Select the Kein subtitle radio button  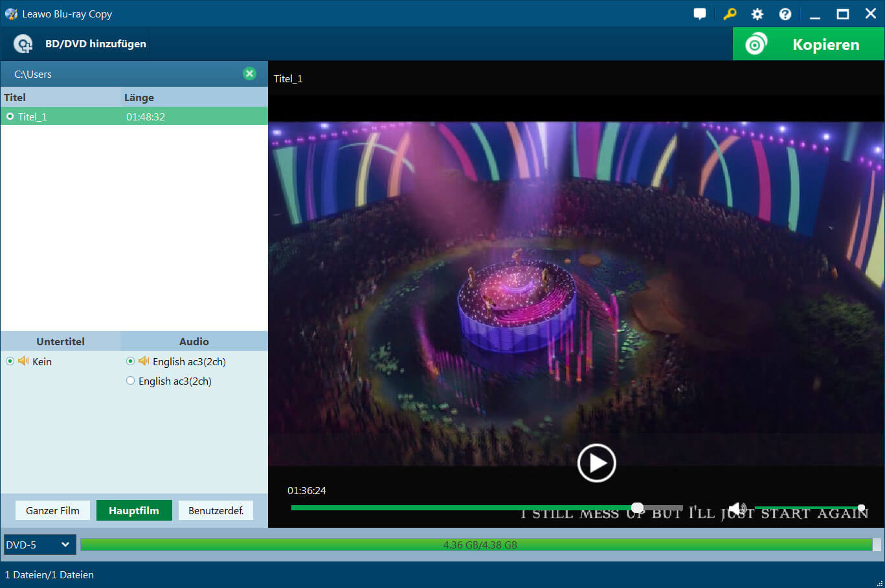coord(10,361)
